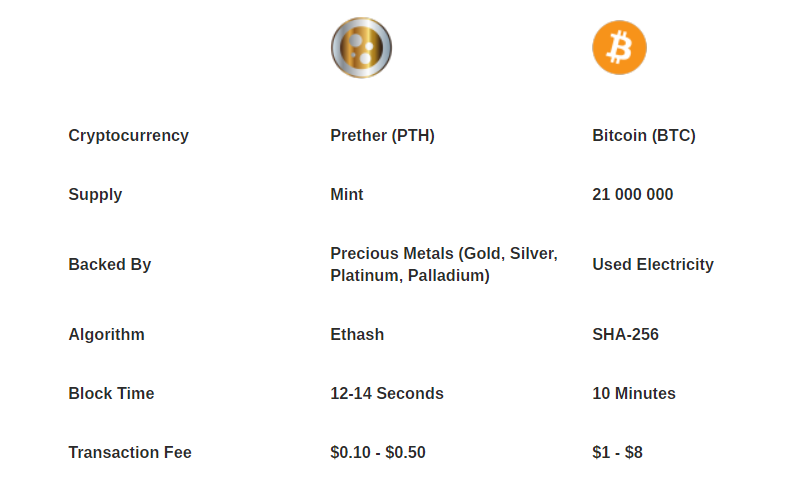
Task: Click the Used Electricity text
Action: tap(653, 265)
